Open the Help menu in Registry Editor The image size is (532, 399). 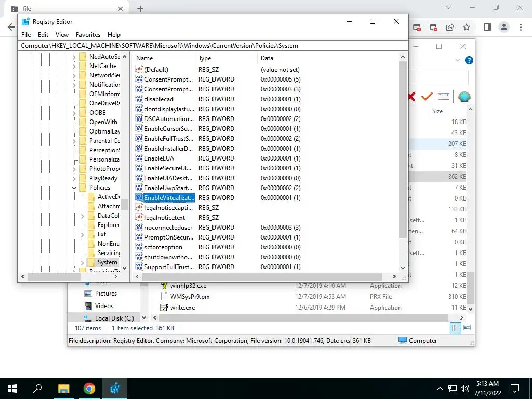coord(114,35)
